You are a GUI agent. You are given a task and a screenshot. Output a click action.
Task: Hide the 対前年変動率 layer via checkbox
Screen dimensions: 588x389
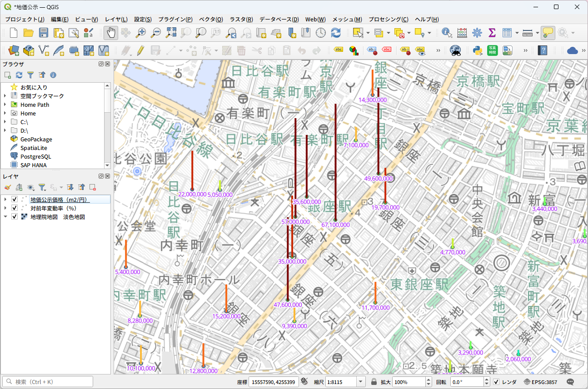click(x=15, y=208)
